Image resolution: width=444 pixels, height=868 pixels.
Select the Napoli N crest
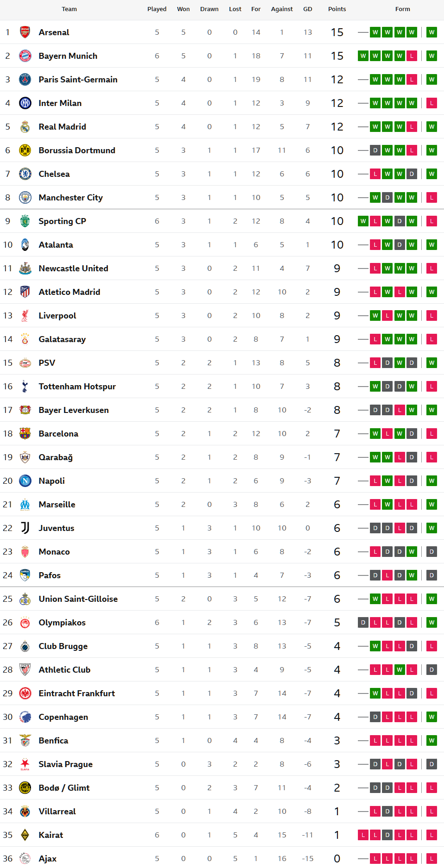(25, 481)
